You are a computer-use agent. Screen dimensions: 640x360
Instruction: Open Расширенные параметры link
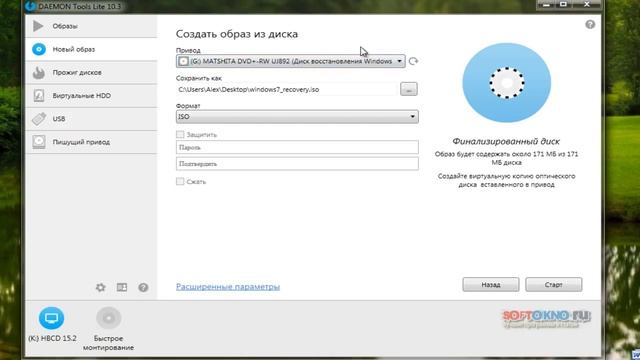point(228,287)
